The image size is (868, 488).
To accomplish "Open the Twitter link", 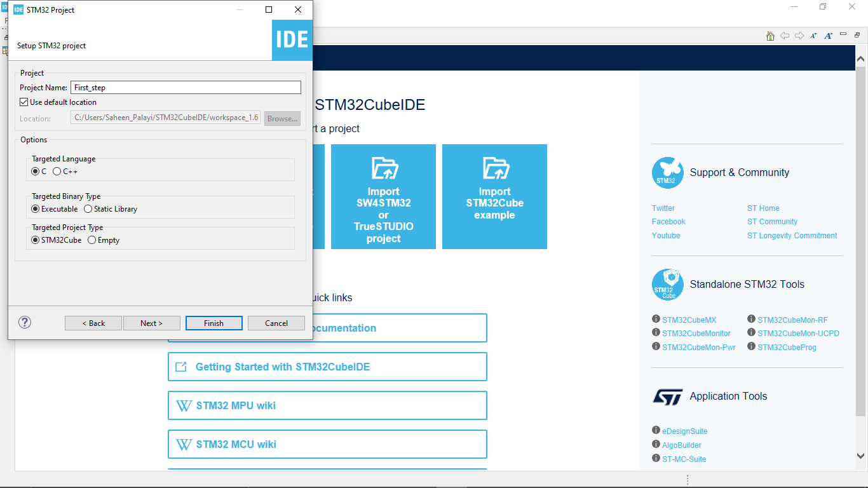I will pos(663,208).
